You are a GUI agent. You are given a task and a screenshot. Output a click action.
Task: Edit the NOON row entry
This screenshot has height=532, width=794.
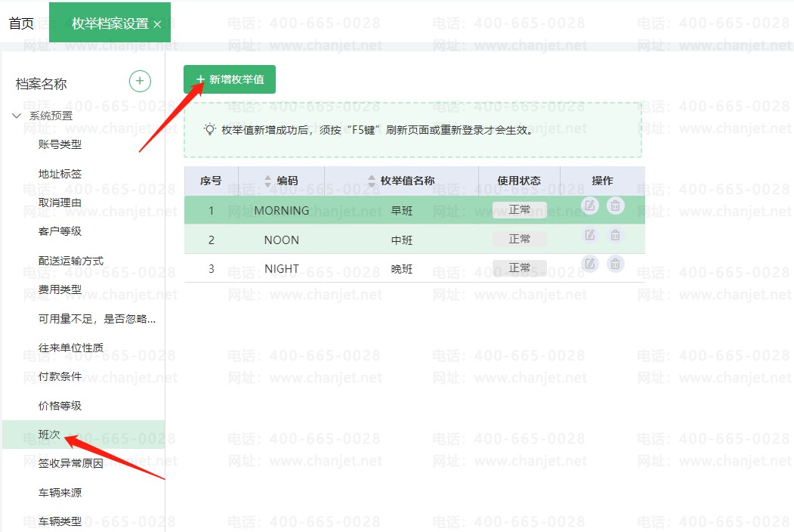coord(590,235)
